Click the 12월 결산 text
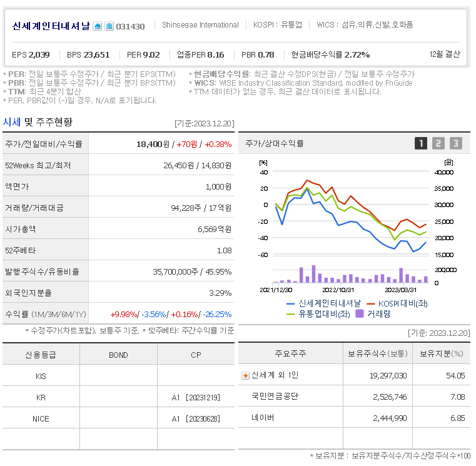Viewport: 476px width, 466px height. tap(445, 54)
